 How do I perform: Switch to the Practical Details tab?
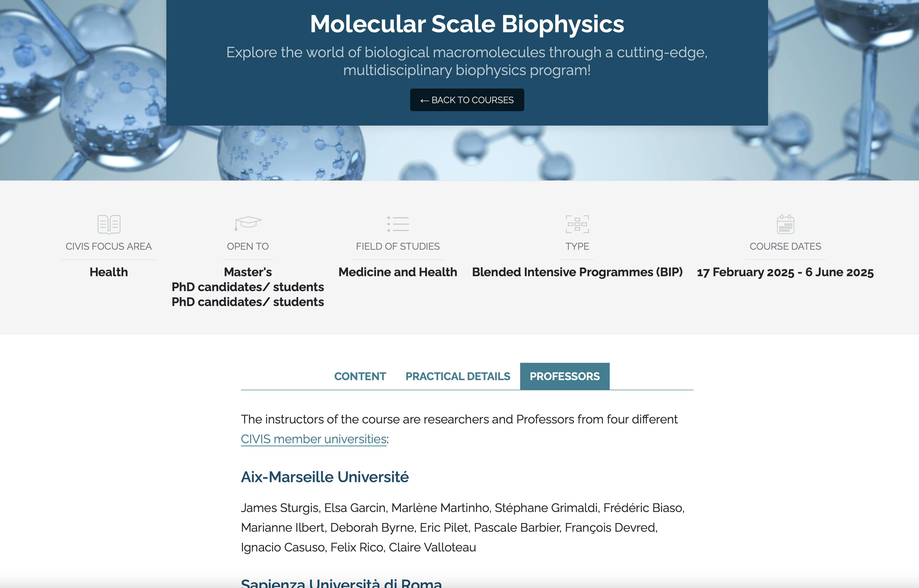click(x=458, y=377)
